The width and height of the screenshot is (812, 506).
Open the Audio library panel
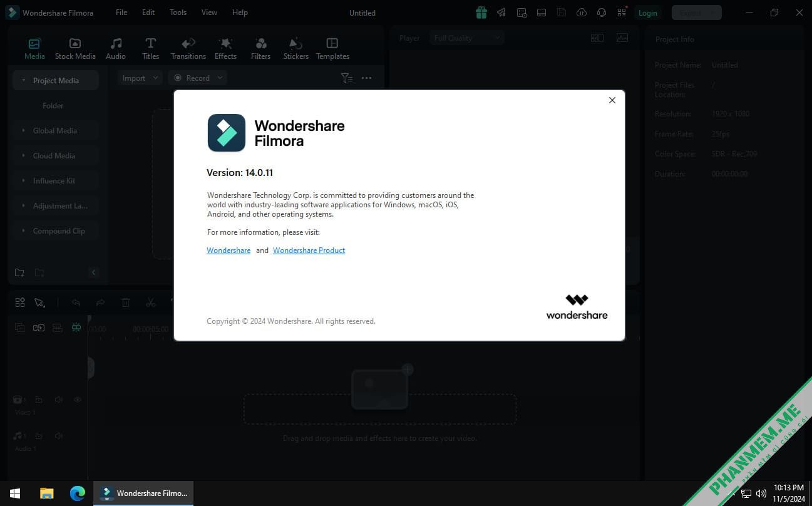tap(116, 49)
